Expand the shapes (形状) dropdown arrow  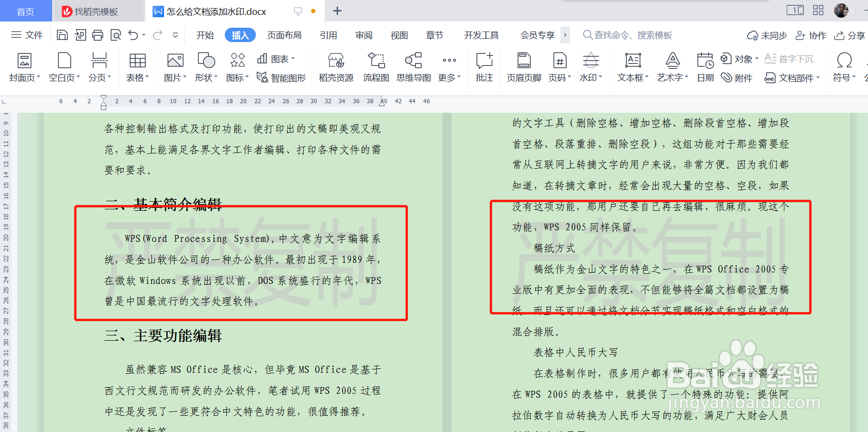(216, 77)
